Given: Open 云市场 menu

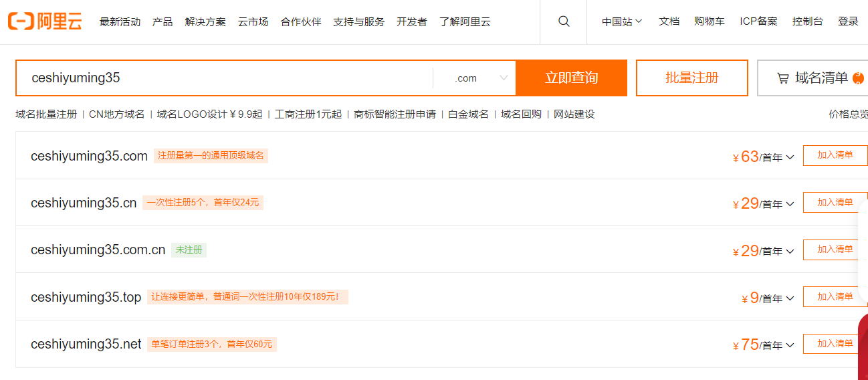Looking at the screenshot, I should point(253,21).
